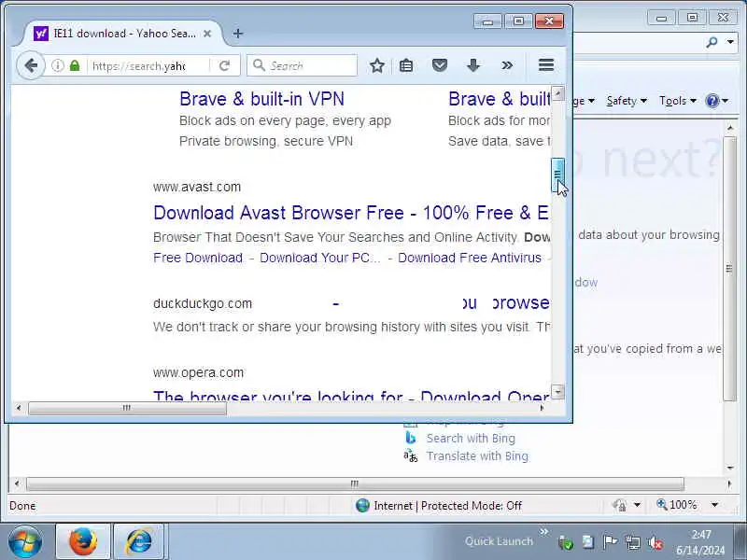Image resolution: width=747 pixels, height=560 pixels.
Task: Click IE vertical scrollbar down arrow
Action: point(730,469)
